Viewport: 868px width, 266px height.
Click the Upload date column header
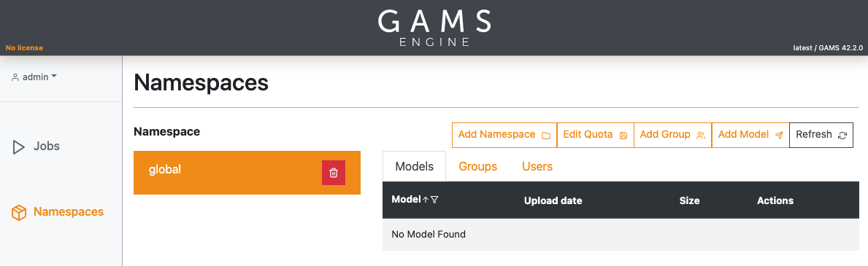553,200
